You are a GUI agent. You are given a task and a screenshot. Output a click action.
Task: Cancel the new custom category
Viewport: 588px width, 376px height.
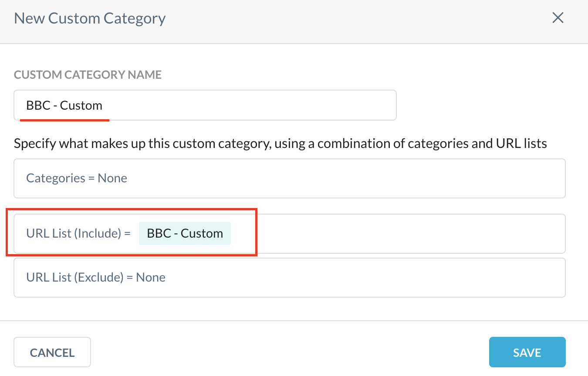point(52,352)
